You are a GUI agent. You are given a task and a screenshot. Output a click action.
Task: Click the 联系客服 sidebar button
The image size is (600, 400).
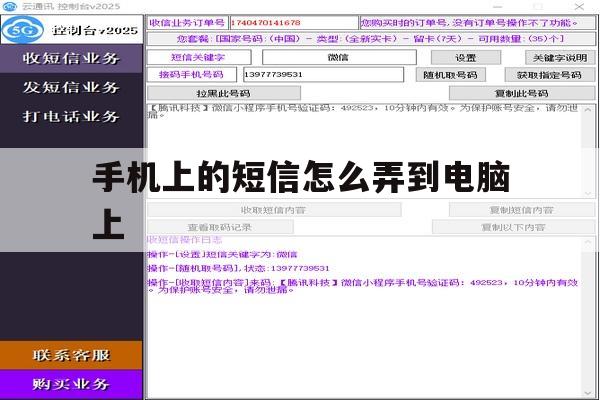(x=71, y=356)
